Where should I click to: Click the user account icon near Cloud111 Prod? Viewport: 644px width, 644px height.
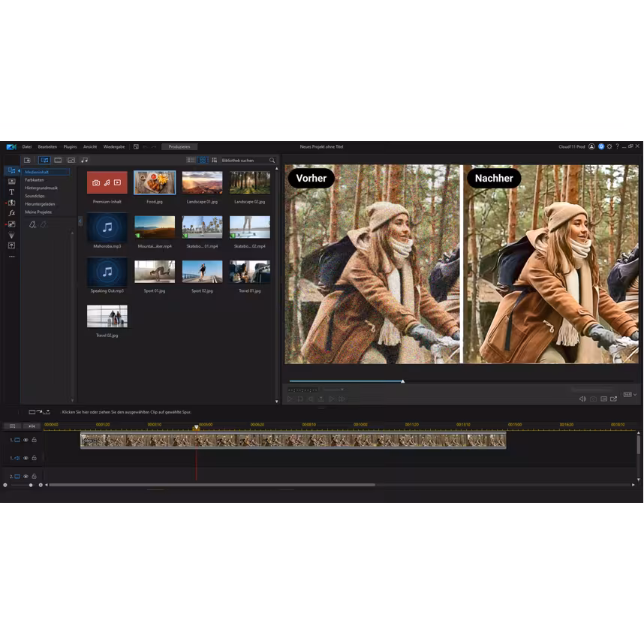point(591,146)
